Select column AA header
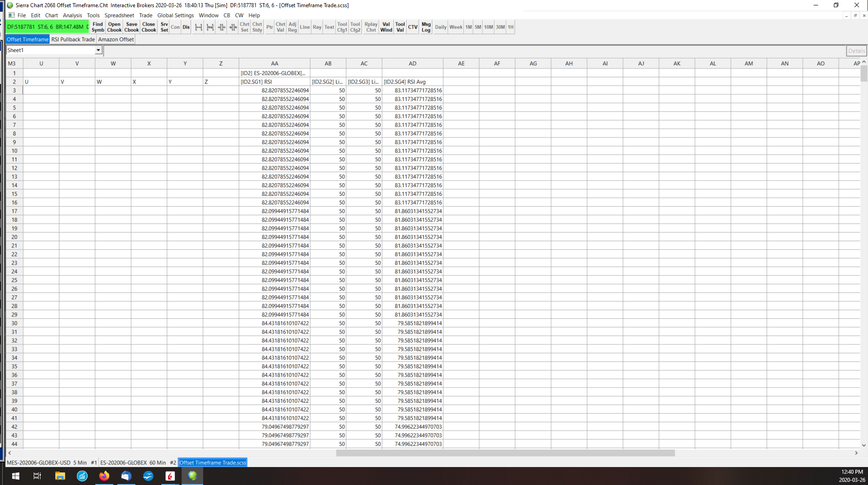Screen dimensions: 868x485 click(x=274, y=63)
